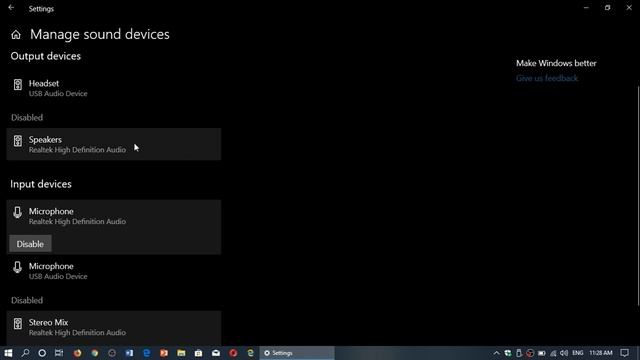Viewport: 640px width, 360px height.
Task: Click the Output devices heading
Action: pyautogui.click(x=46, y=56)
